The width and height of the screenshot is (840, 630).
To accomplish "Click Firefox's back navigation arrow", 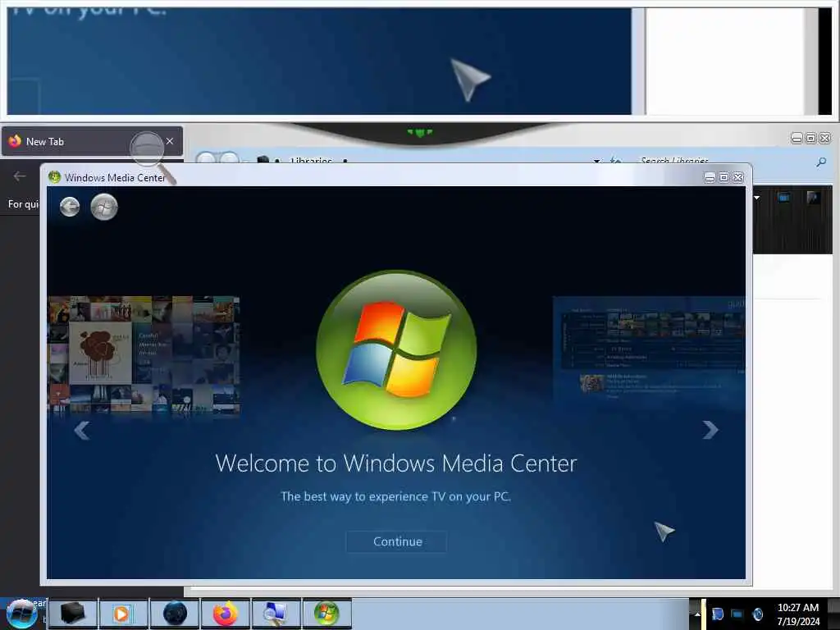I will tap(20, 176).
